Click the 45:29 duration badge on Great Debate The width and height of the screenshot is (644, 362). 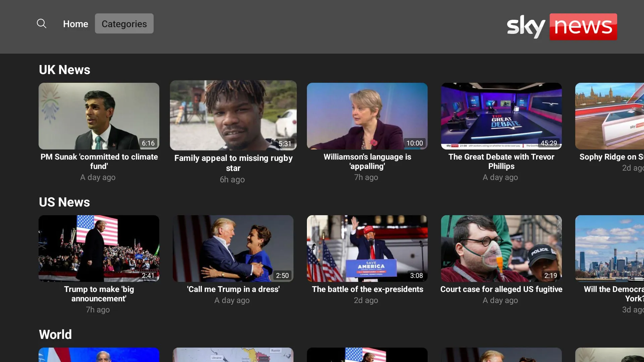(549, 143)
